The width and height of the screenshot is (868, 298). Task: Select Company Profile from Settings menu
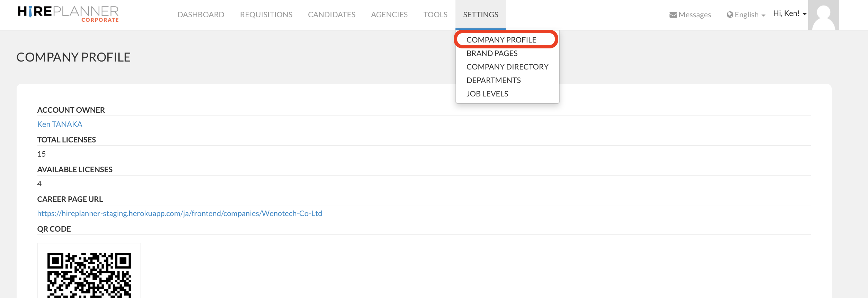[501, 40]
